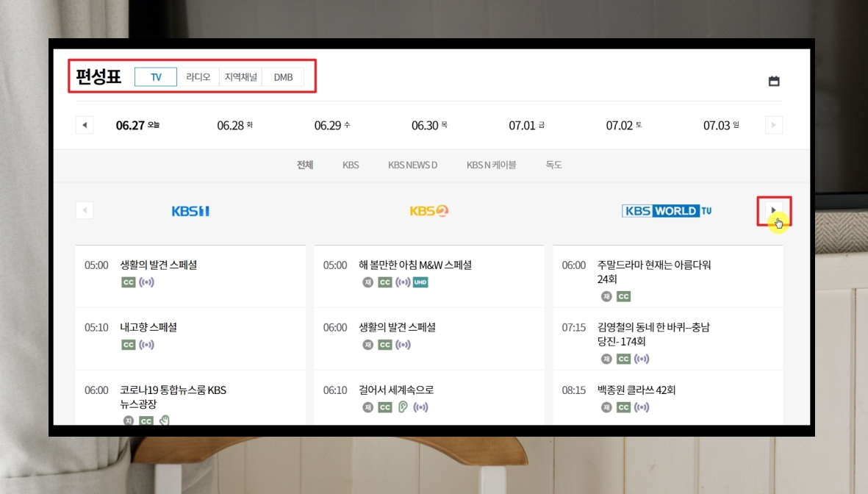Select date 07.03
This screenshot has width=868, height=494.
pyautogui.click(x=721, y=126)
